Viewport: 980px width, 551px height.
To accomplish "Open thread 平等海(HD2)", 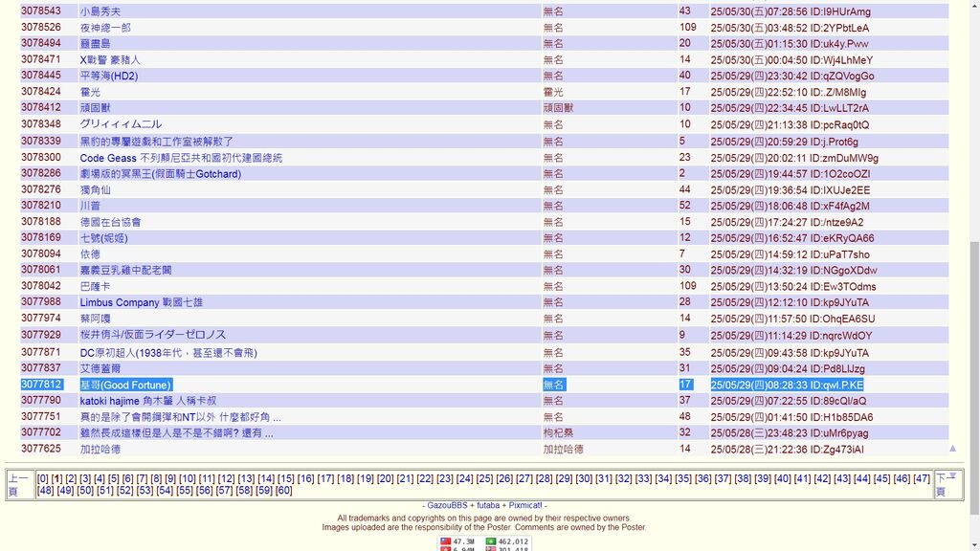I will pyautogui.click(x=109, y=76).
